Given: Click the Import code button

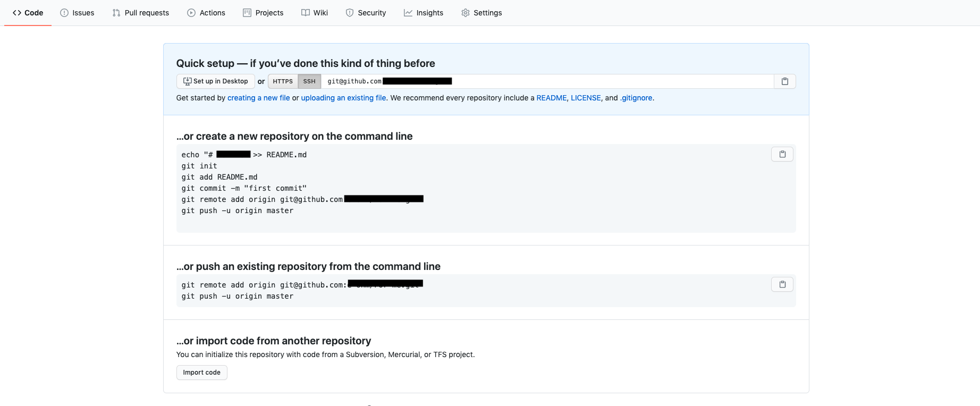Looking at the screenshot, I should 201,373.
